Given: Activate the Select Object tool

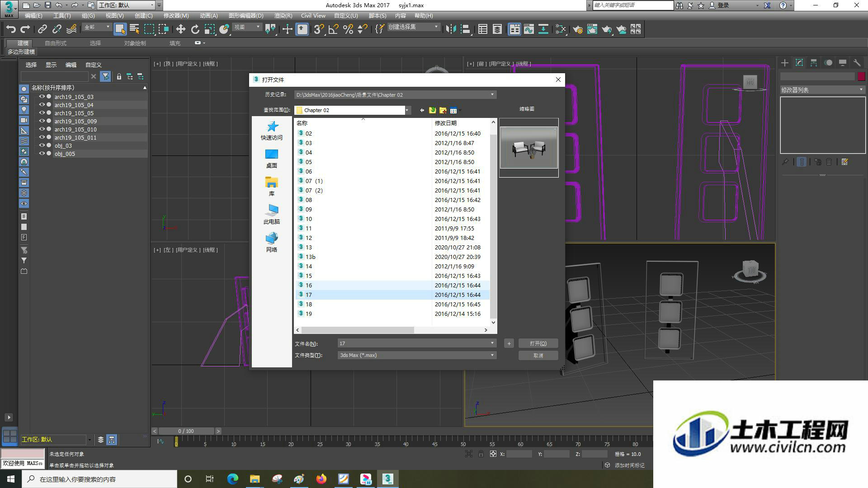Looking at the screenshot, I should (x=120, y=29).
